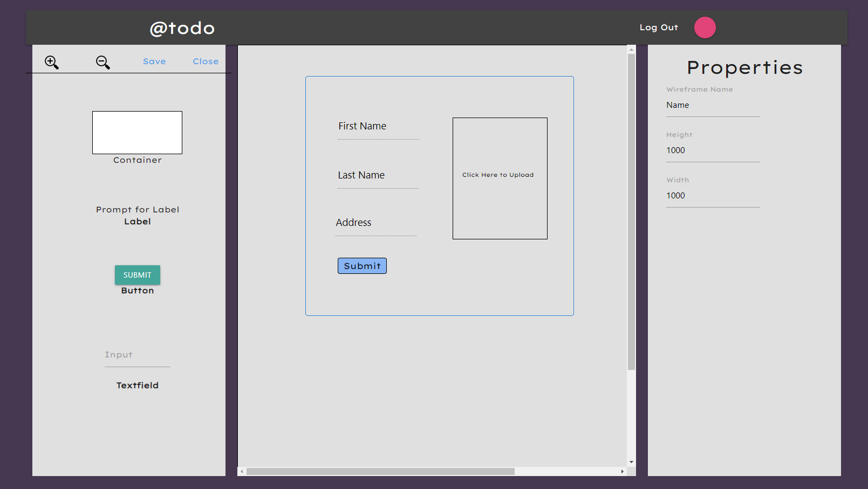Pick the teal SUBMIT button component

138,275
